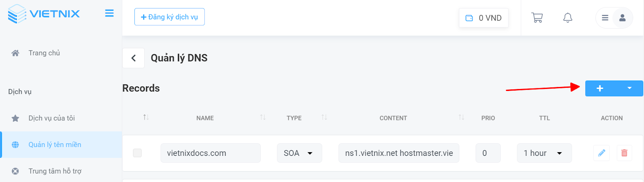The width and height of the screenshot is (644, 182).
Task: Delete the SOA record trash icon
Action: click(x=624, y=153)
